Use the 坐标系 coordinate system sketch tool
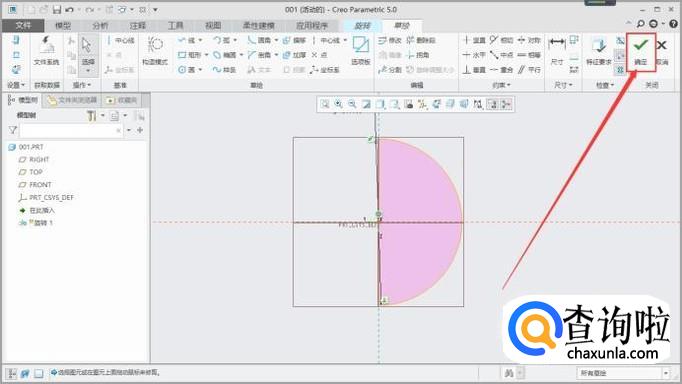 (324, 70)
